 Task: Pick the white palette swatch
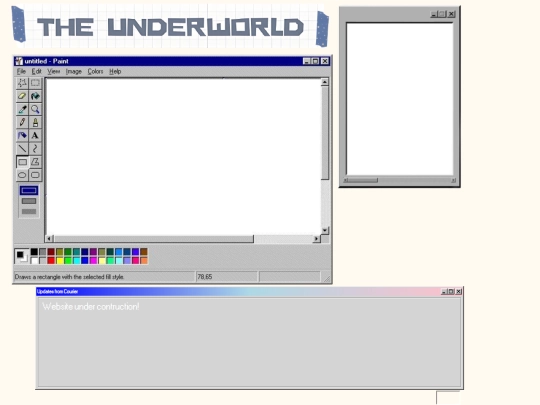34,261
